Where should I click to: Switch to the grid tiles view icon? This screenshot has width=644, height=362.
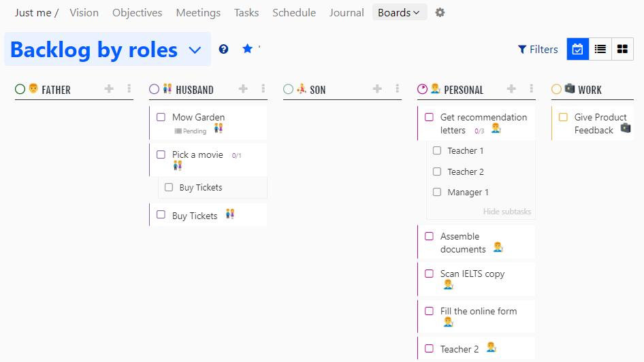click(x=622, y=49)
